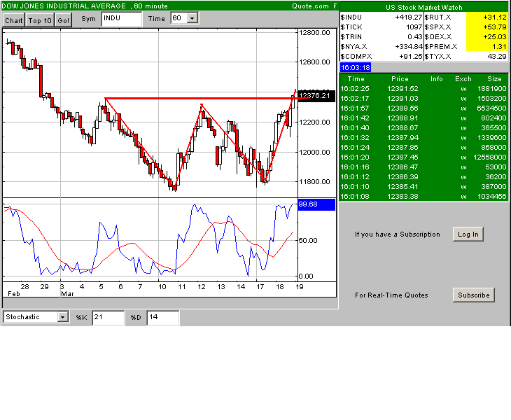This screenshot has width=511, height=420.
Task: Click the date label 17 on time axis
Action: [260, 287]
